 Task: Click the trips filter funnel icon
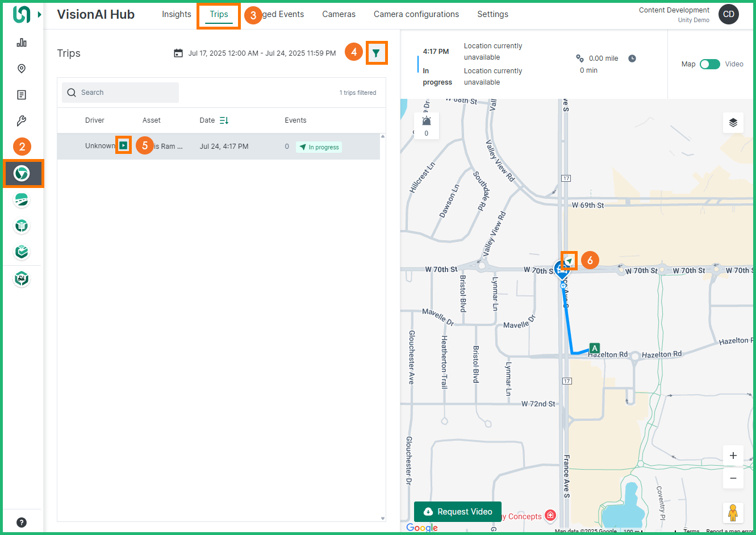(x=376, y=53)
